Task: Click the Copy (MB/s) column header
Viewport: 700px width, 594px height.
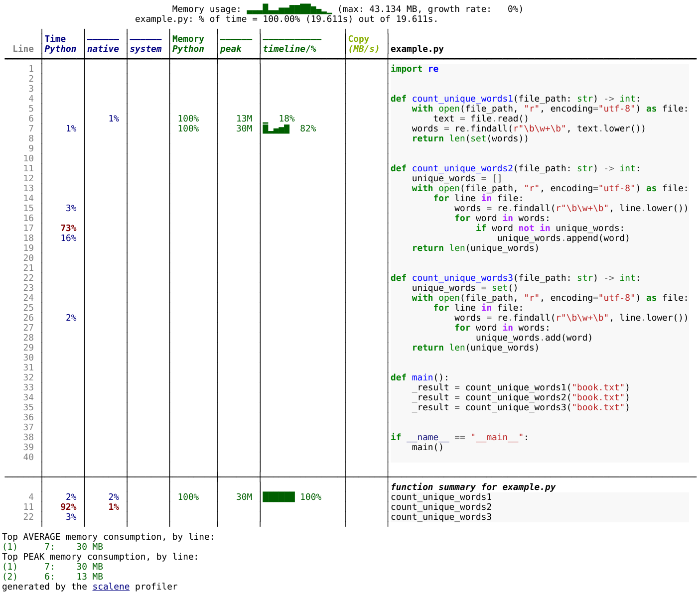Action: (x=363, y=44)
